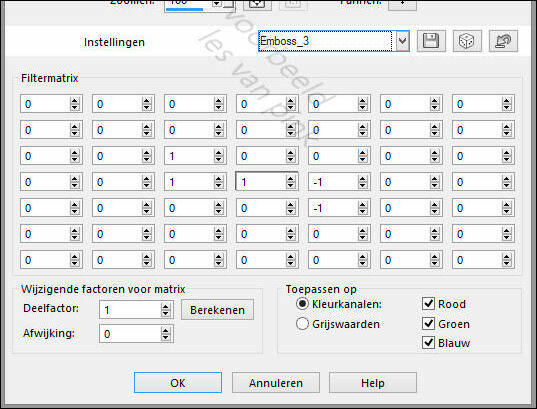Enable the Rood channel checkbox

(x=428, y=303)
